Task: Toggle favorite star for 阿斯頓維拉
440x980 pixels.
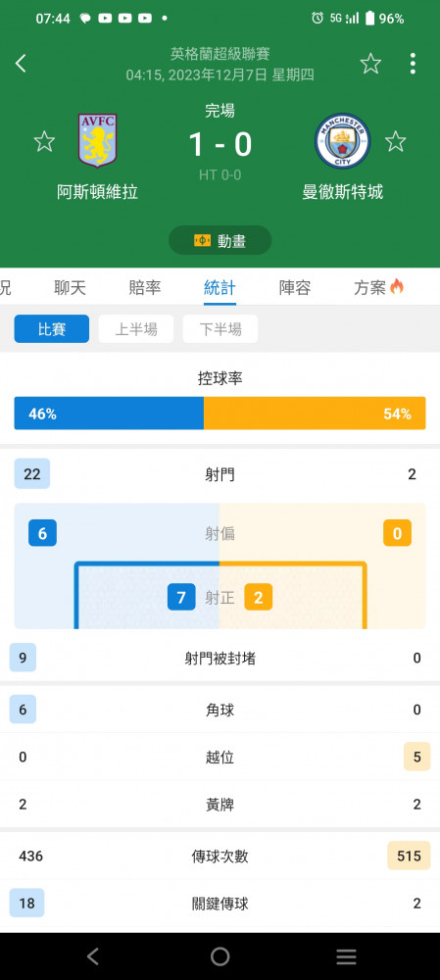Action: point(44,141)
